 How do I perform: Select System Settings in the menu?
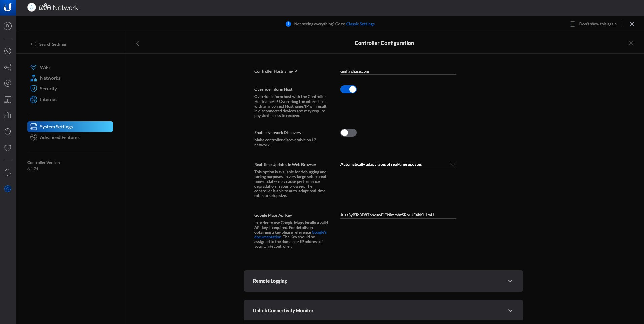point(70,127)
